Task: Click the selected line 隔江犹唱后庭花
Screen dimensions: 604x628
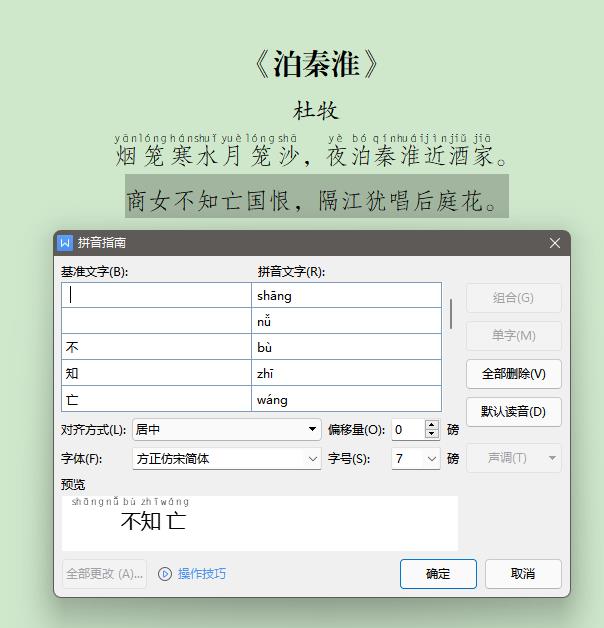Action: click(x=400, y=200)
